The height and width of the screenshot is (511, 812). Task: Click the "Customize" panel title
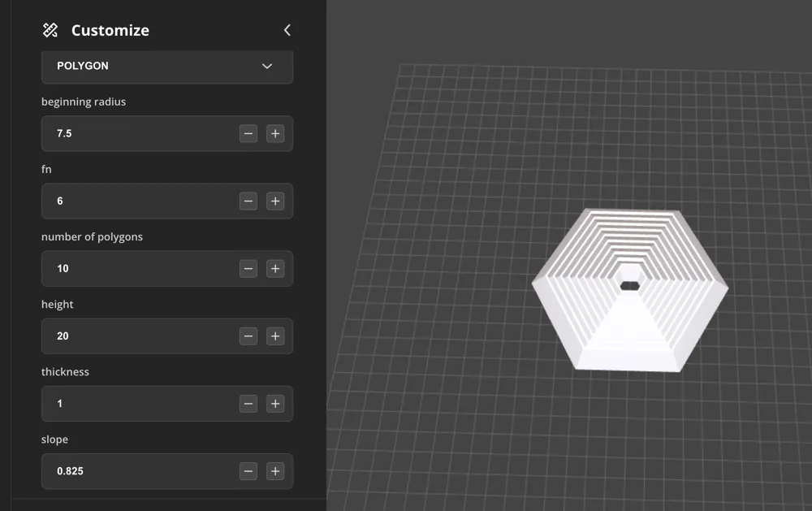coord(110,30)
